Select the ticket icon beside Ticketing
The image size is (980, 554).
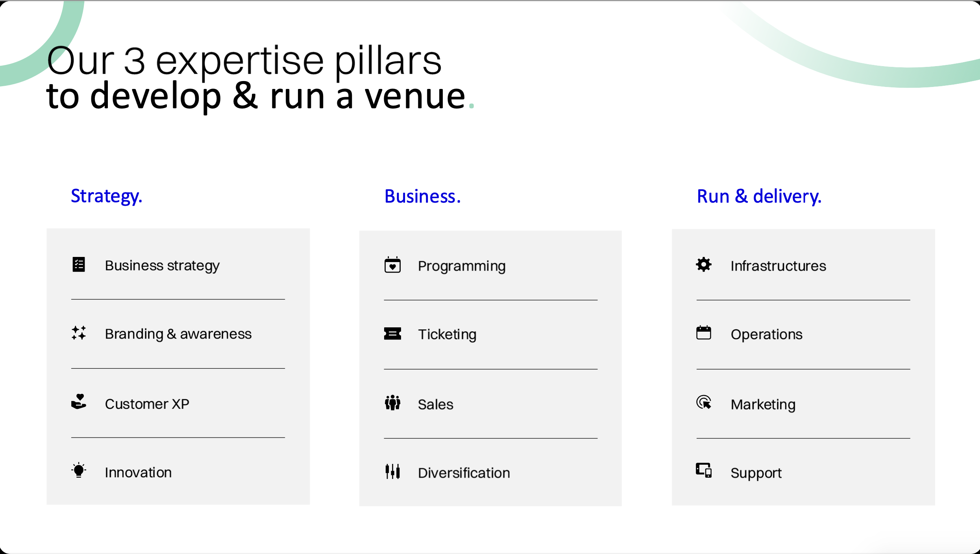pos(392,334)
